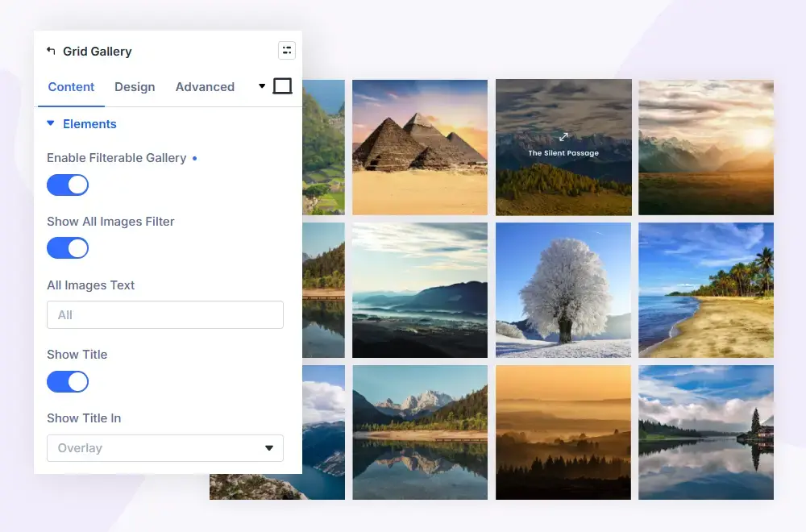Screen dimensions: 806x532
Task: Click The Silent Passage title text
Action: [x=563, y=152]
